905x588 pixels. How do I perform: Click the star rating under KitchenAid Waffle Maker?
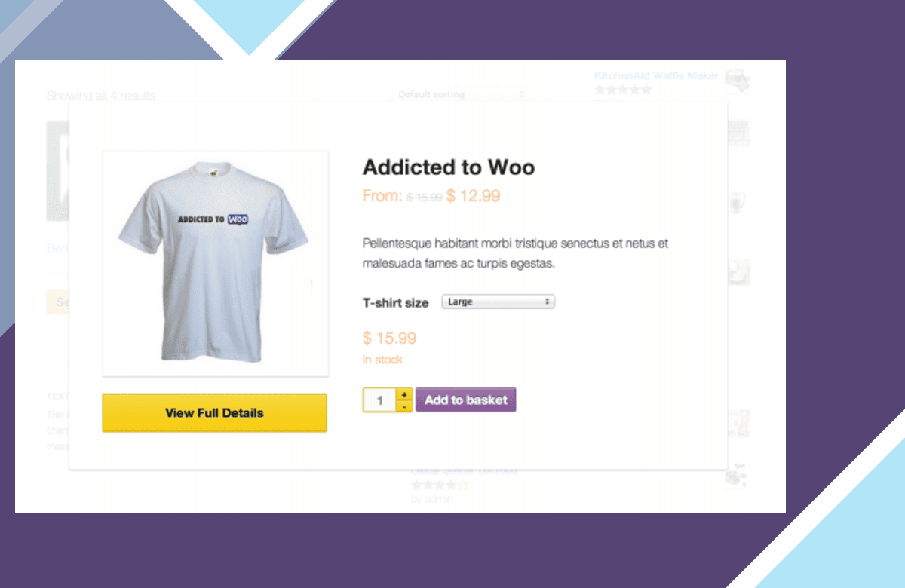coord(622,90)
